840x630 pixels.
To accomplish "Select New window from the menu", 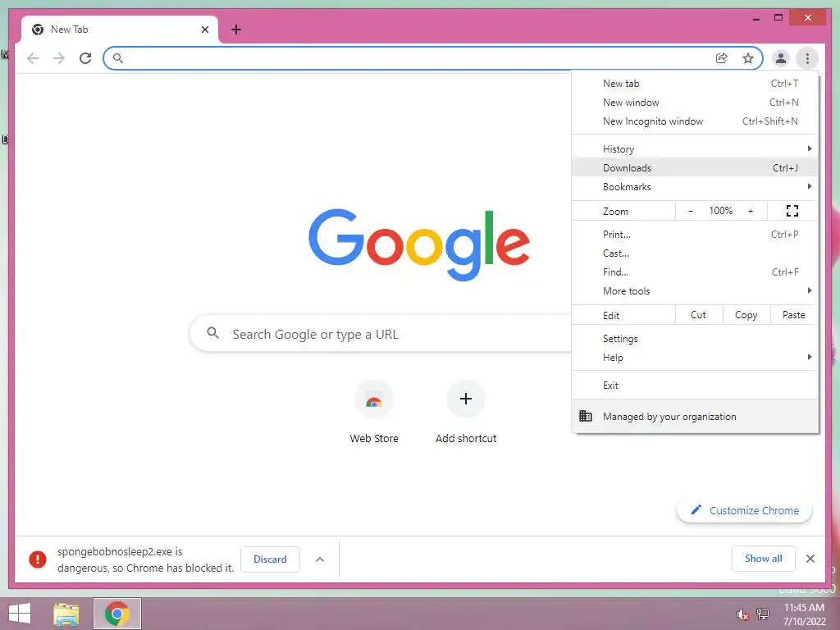I will point(695,103).
